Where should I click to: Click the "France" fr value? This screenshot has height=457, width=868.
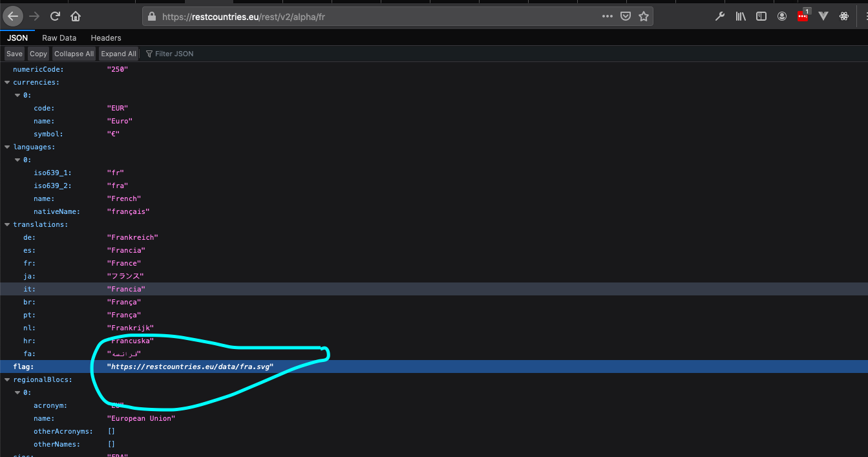point(123,263)
